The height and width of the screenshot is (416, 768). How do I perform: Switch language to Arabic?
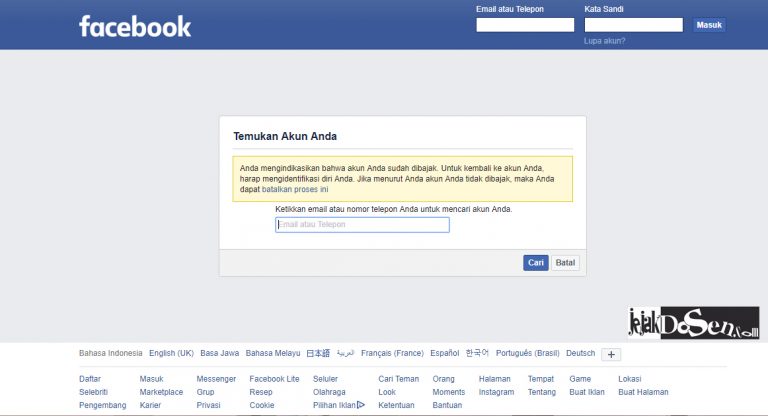tap(345, 353)
